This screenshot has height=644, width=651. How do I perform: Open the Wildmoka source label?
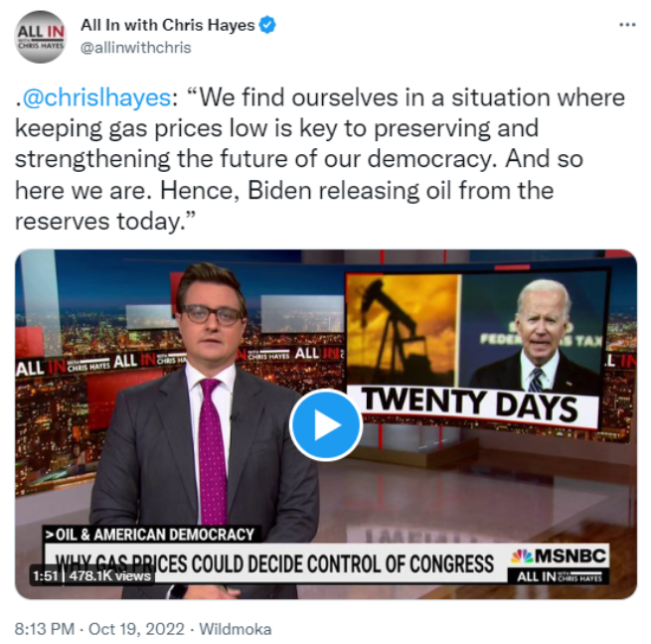click(235, 629)
